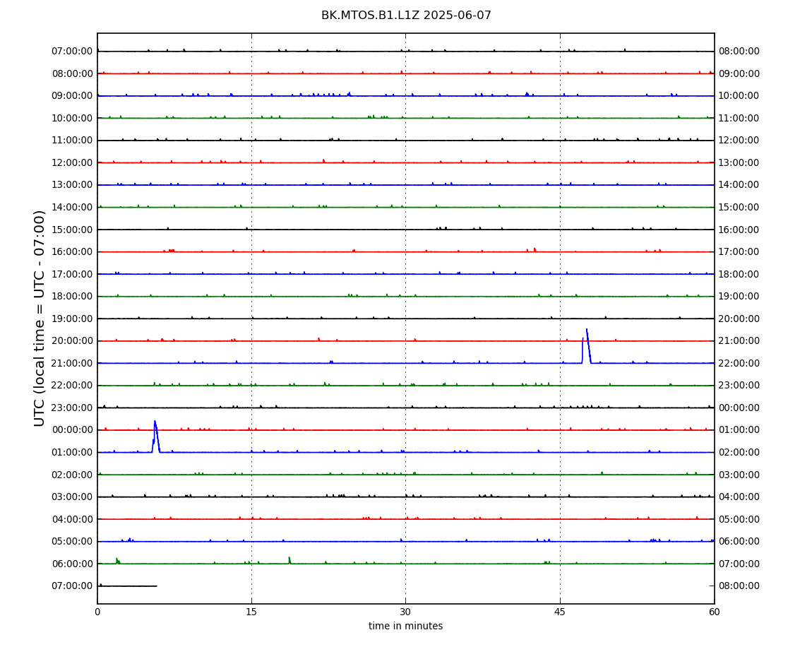Click the right-axis end time label 23:00:00
812x671 pixels.
pyautogui.click(x=739, y=386)
